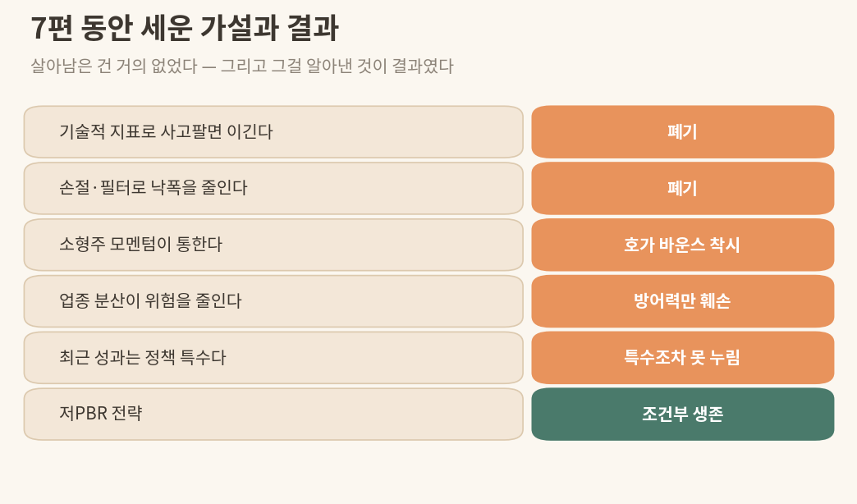This screenshot has width=857, height=504.
Task: Select the word 모멘텀이 in the third hypothesis
Action: click(x=140, y=244)
